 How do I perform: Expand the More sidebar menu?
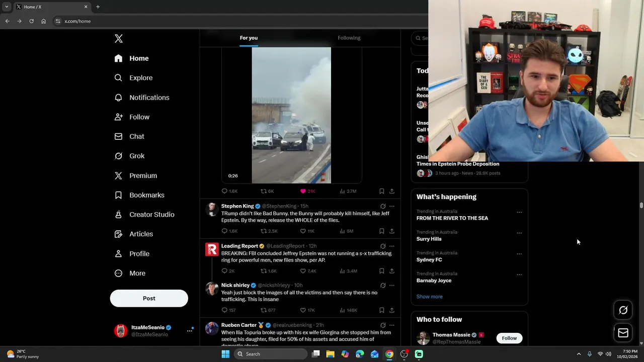click(x=130, y=273)
